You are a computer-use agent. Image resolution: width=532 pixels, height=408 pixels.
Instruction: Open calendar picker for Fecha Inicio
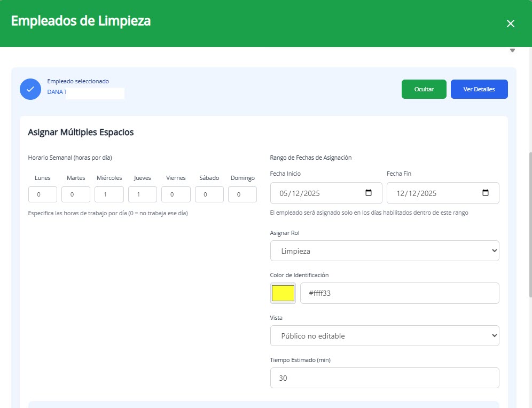pyautogui.click(x=369, y=193)
